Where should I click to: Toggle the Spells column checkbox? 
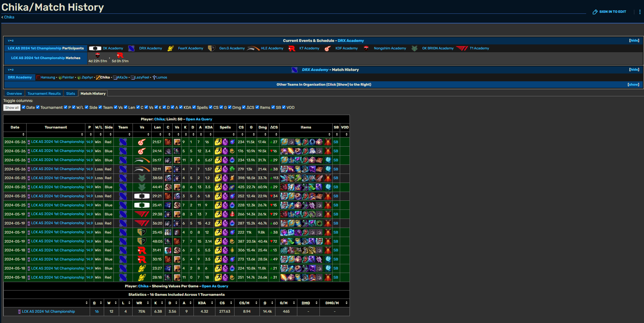194,107
